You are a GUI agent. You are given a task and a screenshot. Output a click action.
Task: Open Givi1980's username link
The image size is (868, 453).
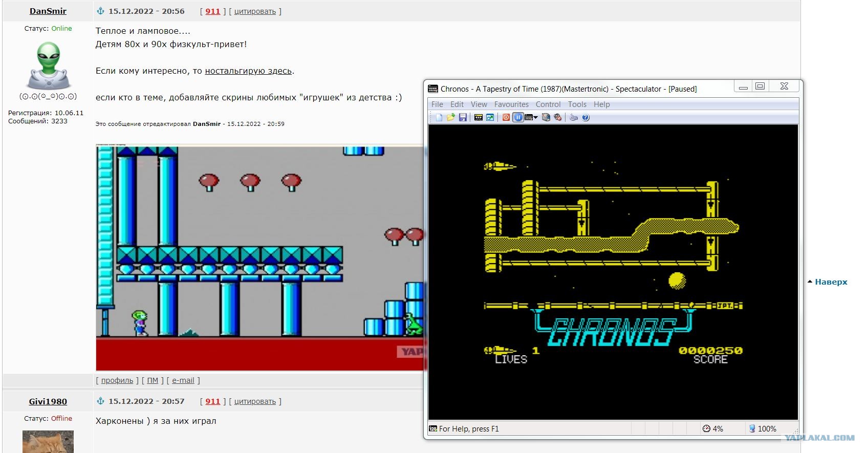(48, 401)
